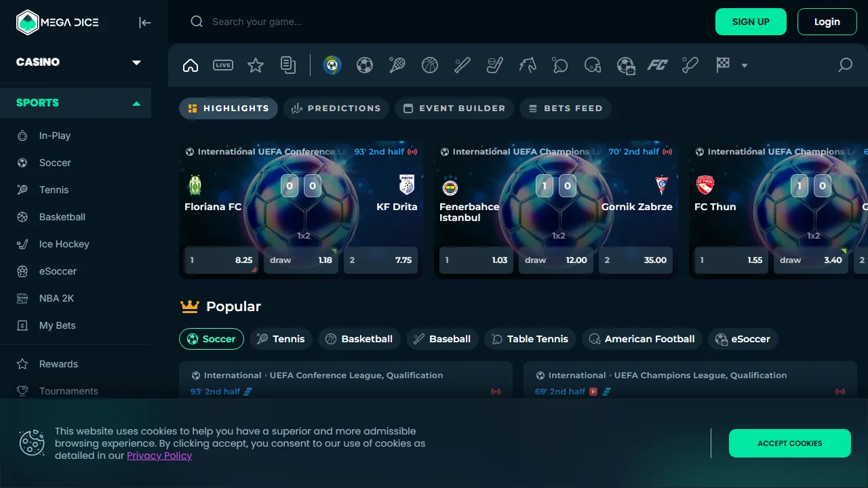Bet on Floriana FC at 8.25

221,260
